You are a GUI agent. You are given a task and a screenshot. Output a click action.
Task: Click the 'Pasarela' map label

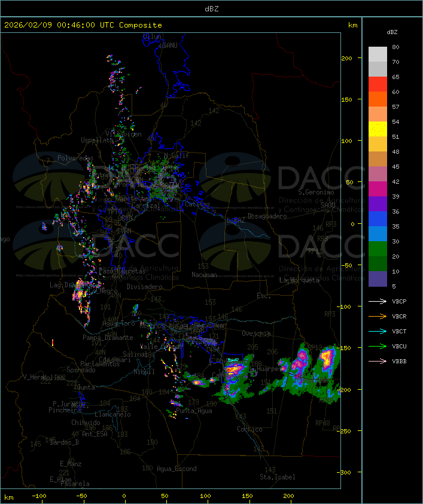pos(75,484)
